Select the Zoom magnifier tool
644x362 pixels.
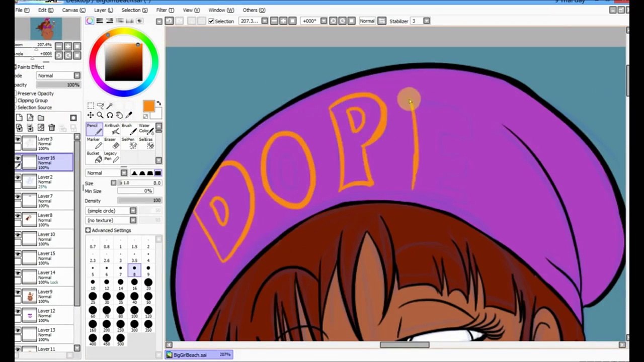pyautogui.click(x=100, y=115)
